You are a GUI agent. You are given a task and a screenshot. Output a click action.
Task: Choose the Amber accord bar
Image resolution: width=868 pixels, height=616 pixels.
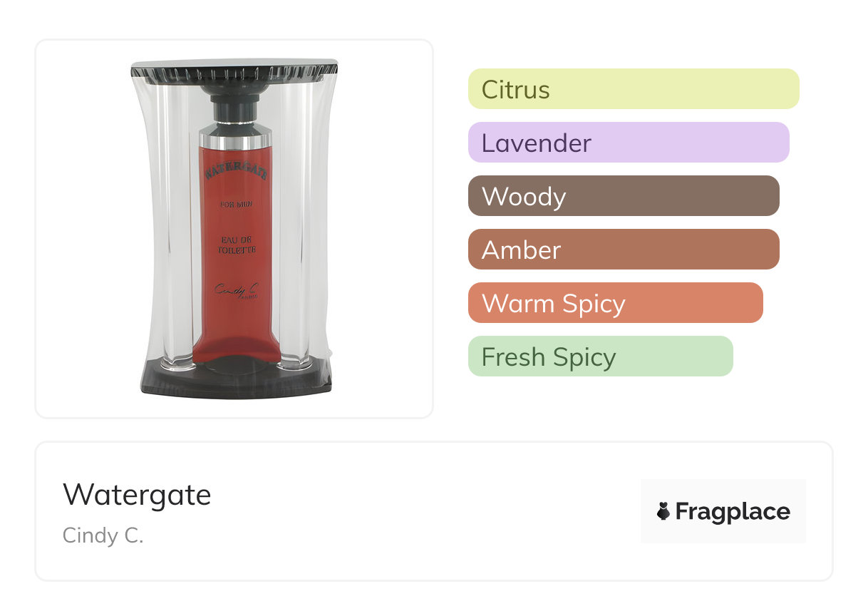pyautogui.click(x=623, y=250)
